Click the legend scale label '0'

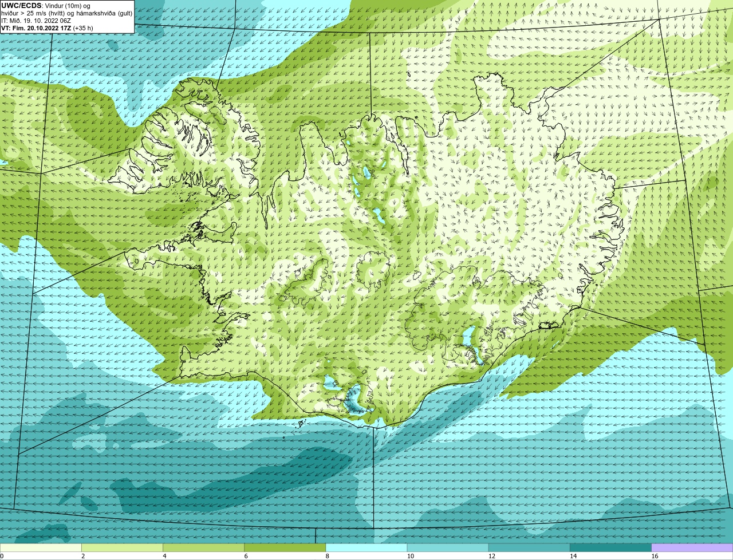[2, 556]
